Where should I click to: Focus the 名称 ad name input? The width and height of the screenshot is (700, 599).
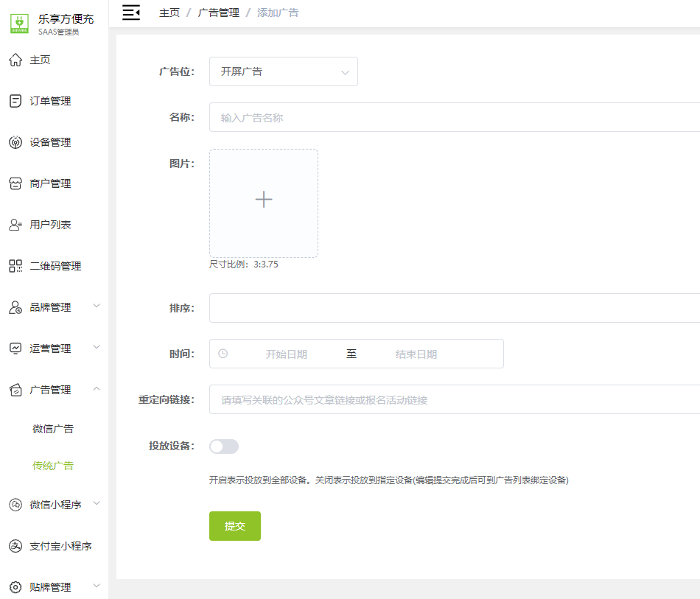coord(455,117)
